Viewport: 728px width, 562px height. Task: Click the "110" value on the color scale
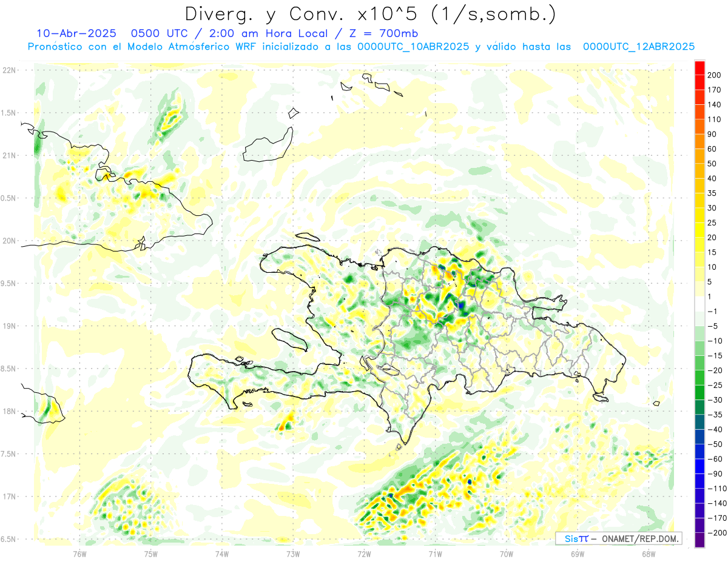(x=714, y=119)
